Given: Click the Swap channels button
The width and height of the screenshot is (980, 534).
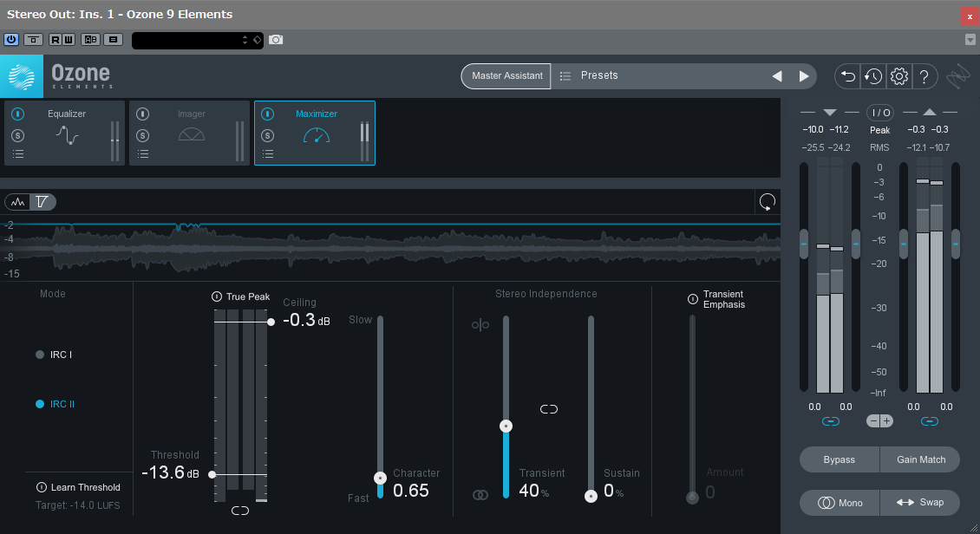Looking at the screenshot, I should pyautogui.click(x=920, y=503).
